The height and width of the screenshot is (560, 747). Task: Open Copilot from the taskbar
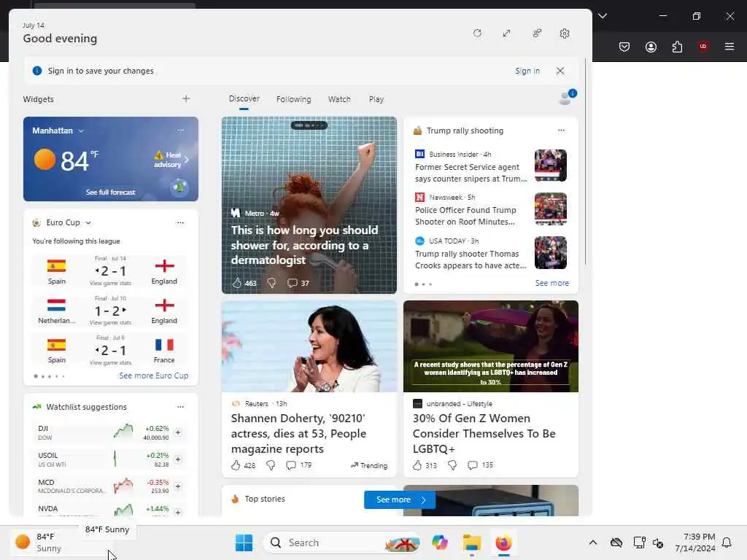[440, 542]
